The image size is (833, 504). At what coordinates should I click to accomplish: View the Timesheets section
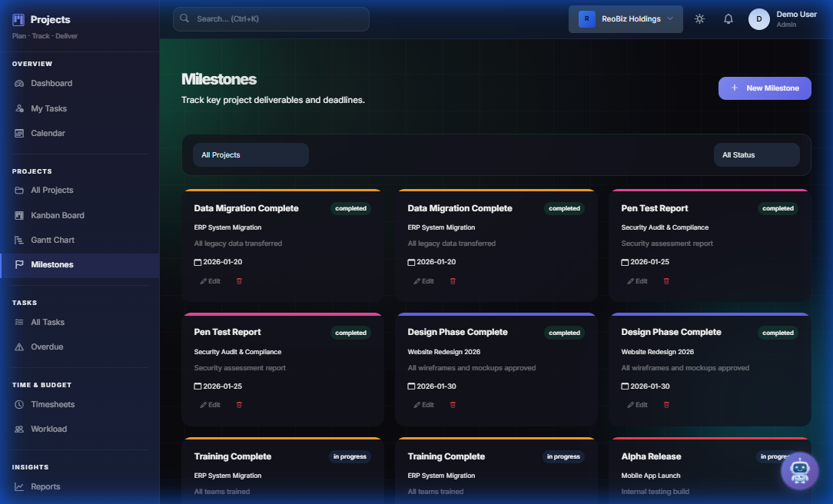pos(52,404)
